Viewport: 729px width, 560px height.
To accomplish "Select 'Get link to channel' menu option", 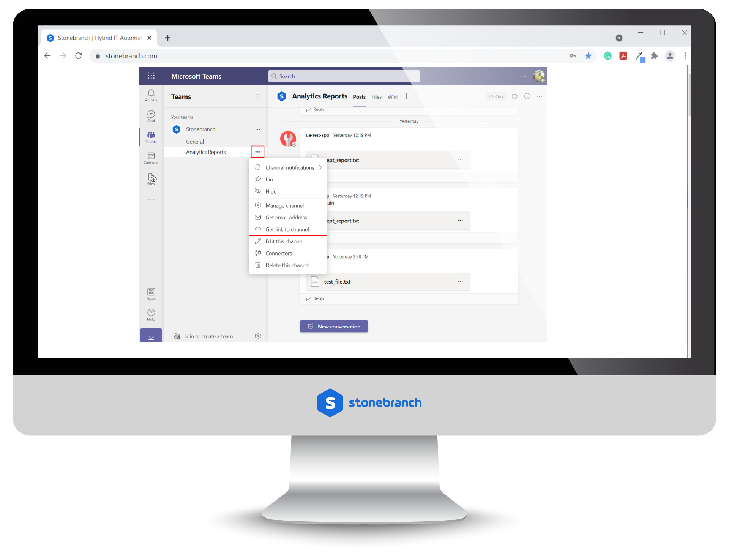I will click(287, 229).
